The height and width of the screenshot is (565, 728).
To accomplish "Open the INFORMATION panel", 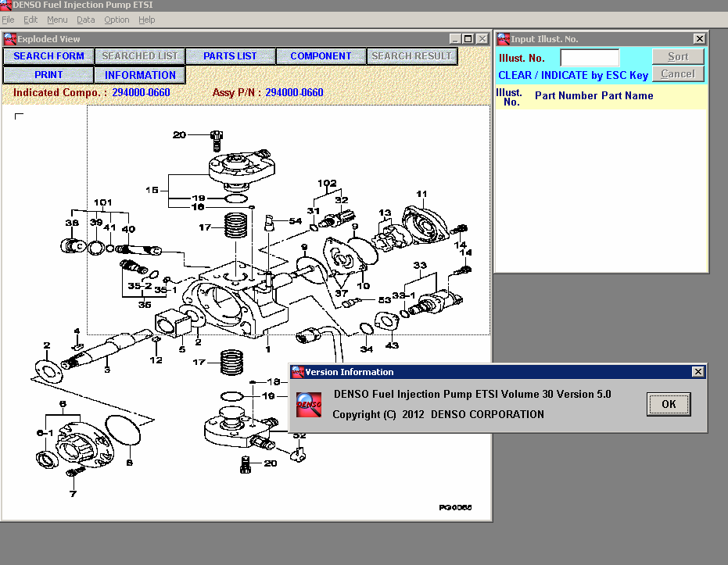I will (x=139, y=74).
